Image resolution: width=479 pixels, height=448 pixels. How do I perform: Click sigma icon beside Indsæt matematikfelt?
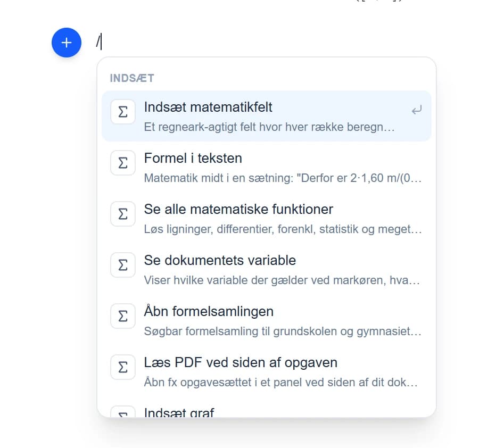(123, 112)
